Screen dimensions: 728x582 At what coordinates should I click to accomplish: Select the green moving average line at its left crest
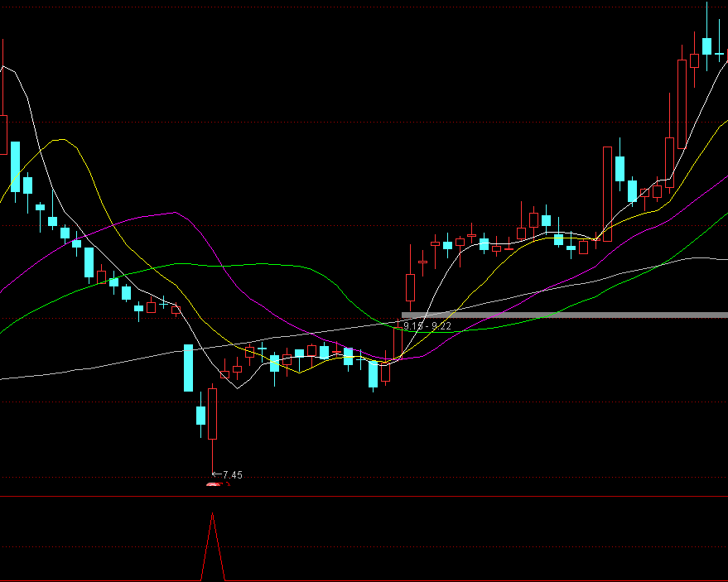coord(178,264)
